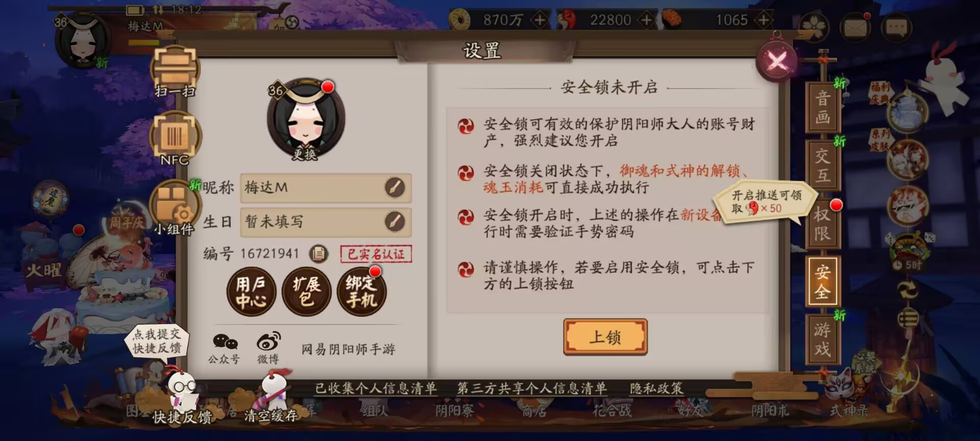This screenshot has width=980, height=441.
Task: Open the 绑定手机 button
Action: [x=361, y=292]
